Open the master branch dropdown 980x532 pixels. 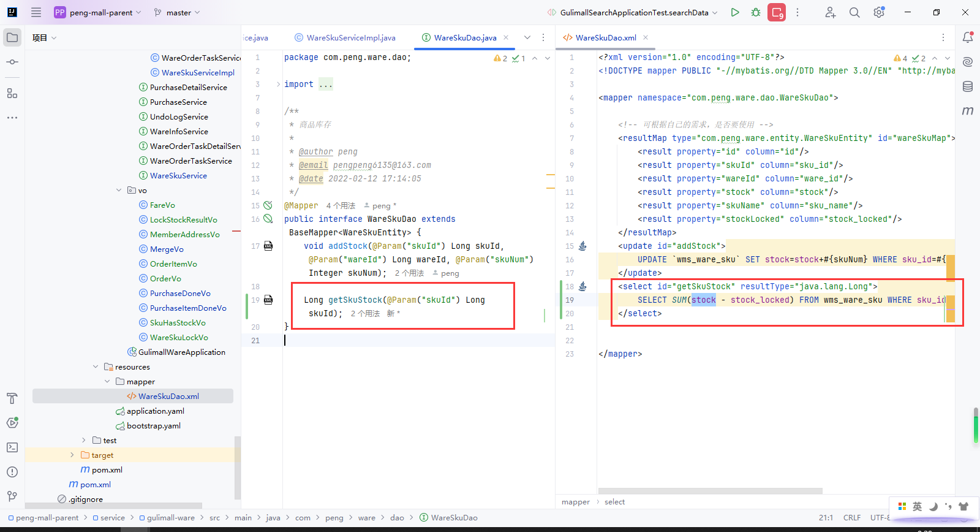tap(178, 12)
